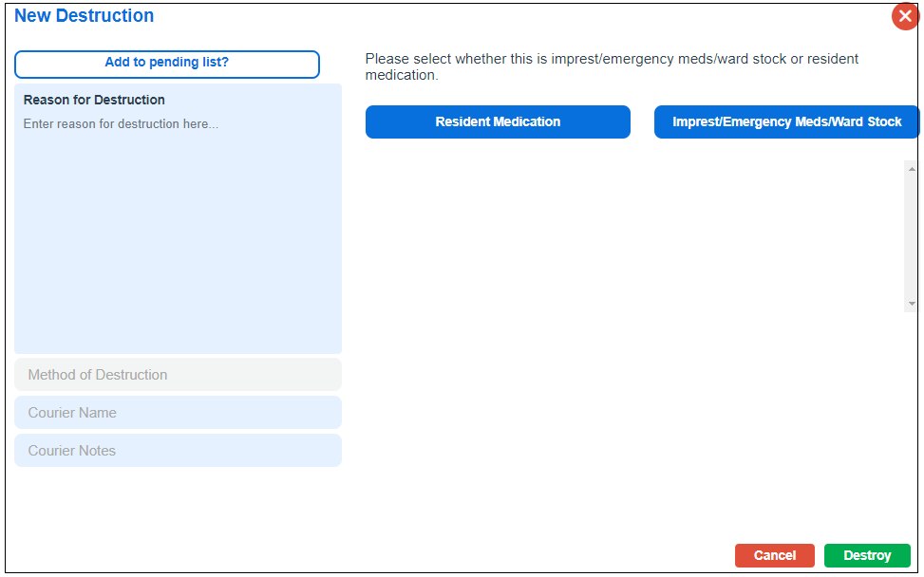The height and width of the screenshot is (577, 924).
Task: Click the empty list area beneath Resident Medication
Action: click(x=498, y=237)
